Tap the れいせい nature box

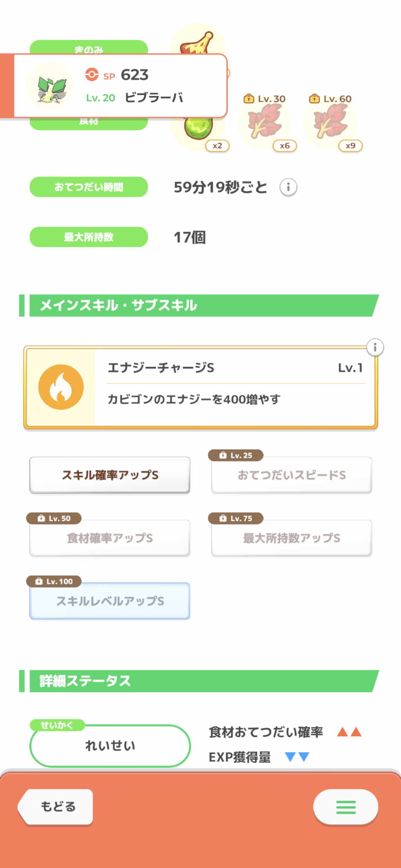[110, 746]
